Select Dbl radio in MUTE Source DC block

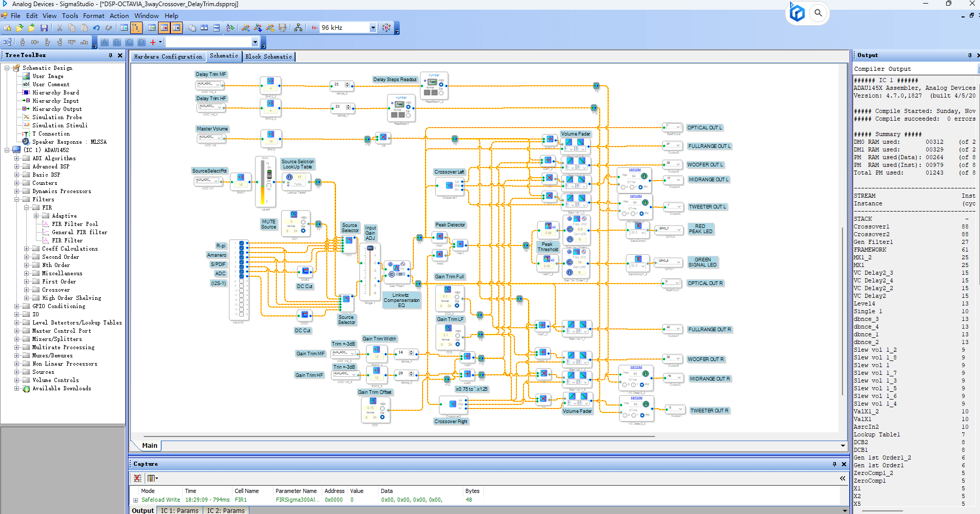tap(303, 231)
